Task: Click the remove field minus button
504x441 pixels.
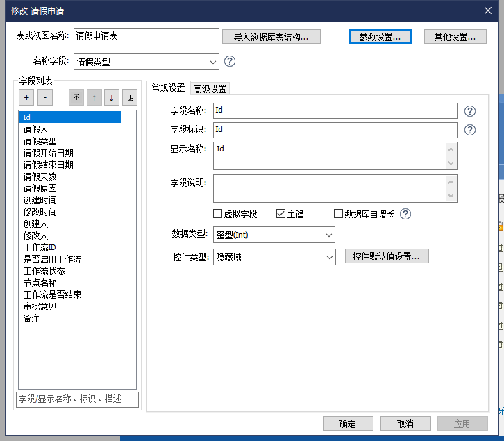Action: pyautogui.click(x=44, y=98)
